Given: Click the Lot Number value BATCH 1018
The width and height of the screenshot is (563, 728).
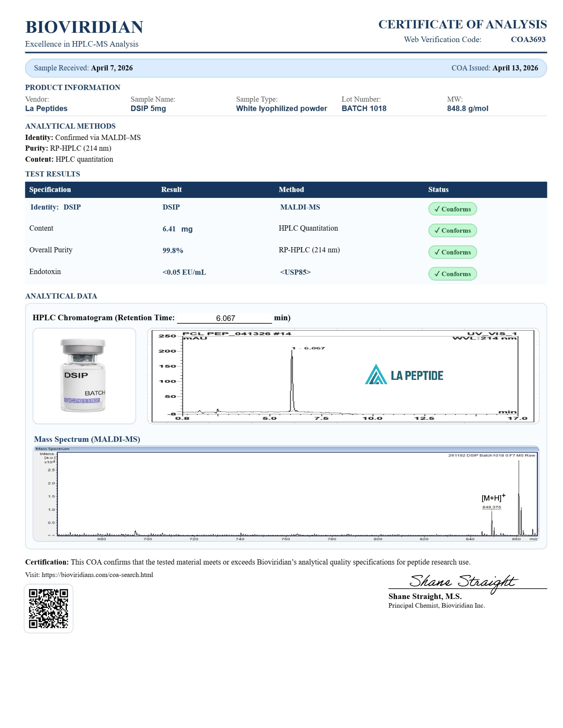Looking at the screenshot, I should point(364,108).
